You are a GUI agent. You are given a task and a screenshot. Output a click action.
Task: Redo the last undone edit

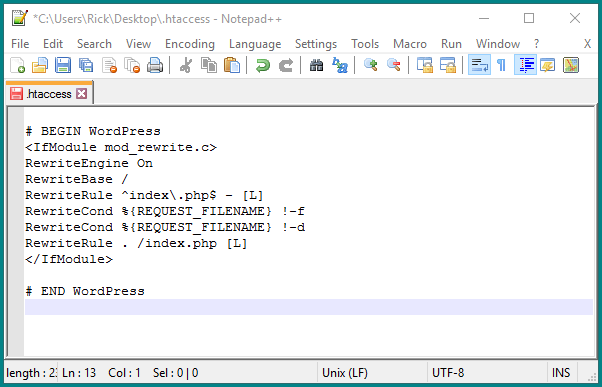click(x=286, y=65)
